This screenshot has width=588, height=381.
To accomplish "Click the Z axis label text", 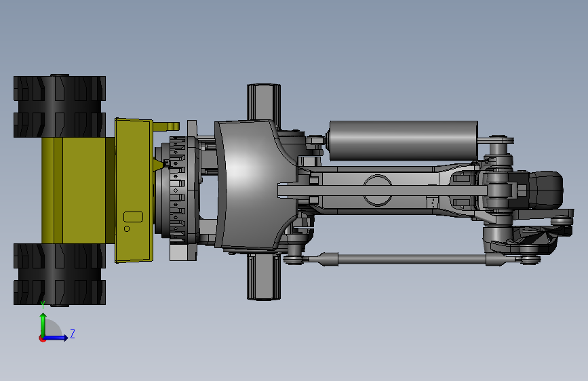I will pyautogui.click(x=73, y=334).
